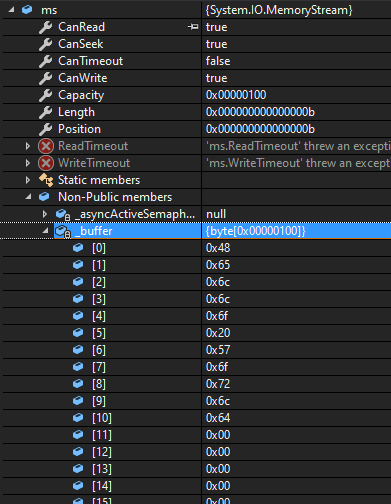Click the wrench icon beside CanWrite
Viewport: 391px width, 504px height.
pyautogui.click(x=46, y=78)
